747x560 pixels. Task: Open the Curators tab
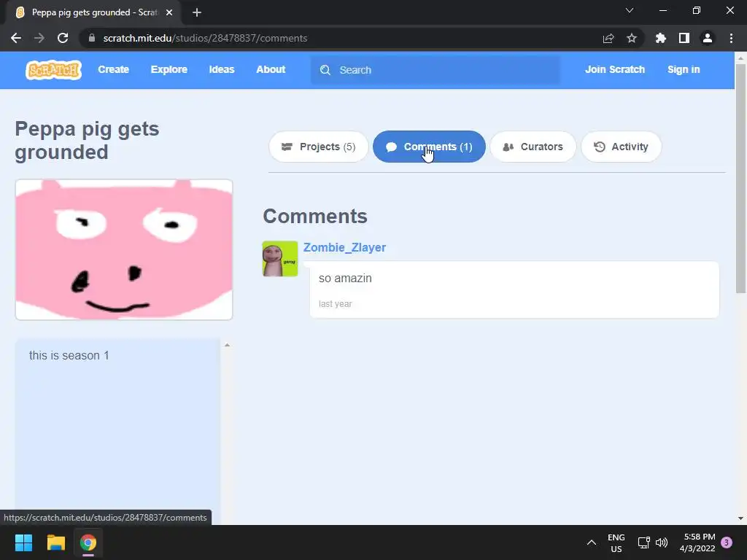pyautogui.click(x=533, y=147)
